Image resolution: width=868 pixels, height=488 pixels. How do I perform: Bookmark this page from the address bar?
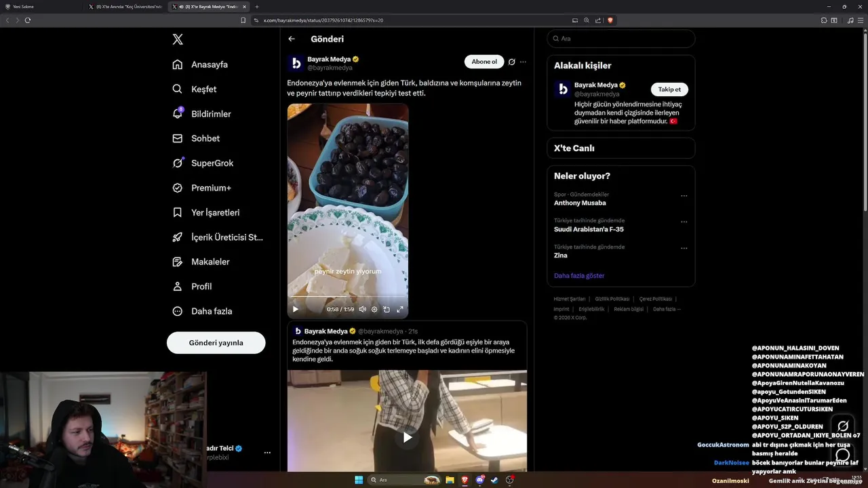(x=243, y=20)
